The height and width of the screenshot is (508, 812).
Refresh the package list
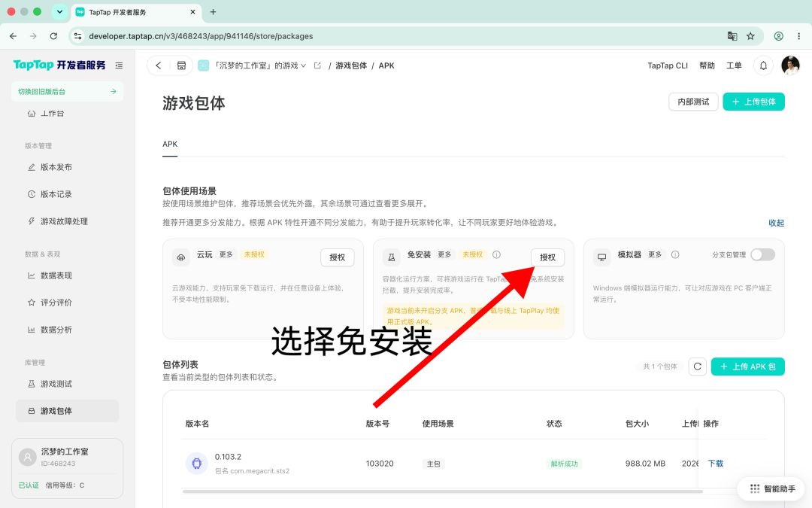tap(697, 367)
